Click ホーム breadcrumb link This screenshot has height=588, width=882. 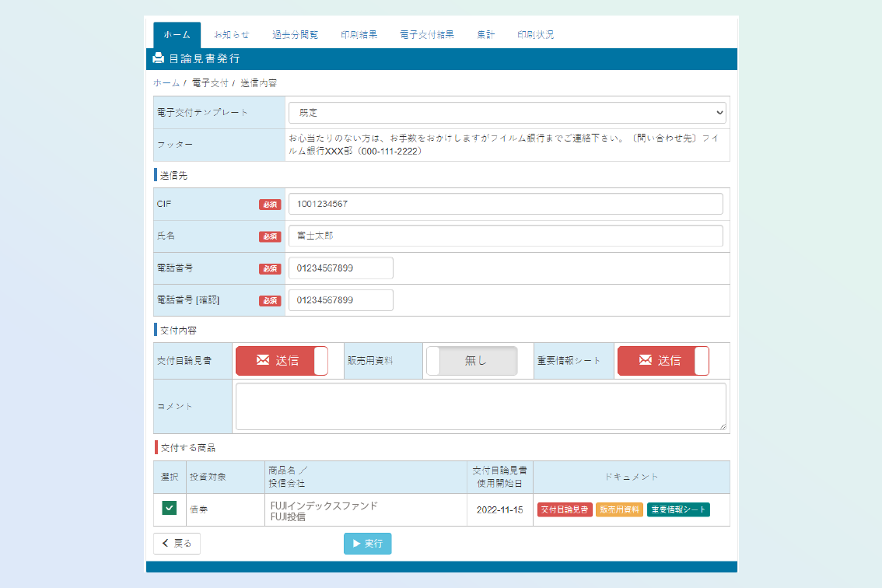click(166, 82)
